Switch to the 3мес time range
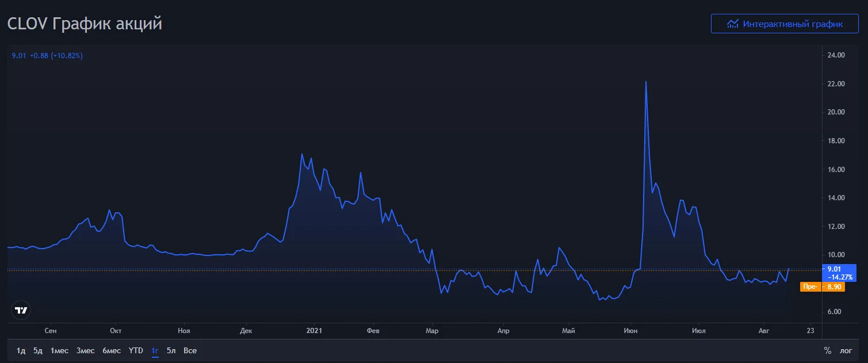 pyautogui.click(x=86, y=350)
